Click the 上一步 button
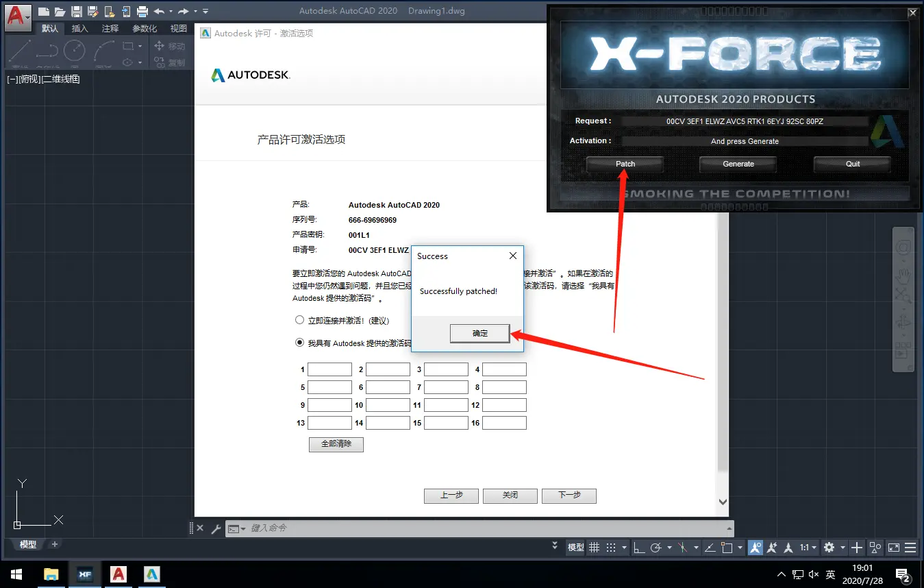The width and height of the screenshot is (924, 588). (x=451, y=495)
